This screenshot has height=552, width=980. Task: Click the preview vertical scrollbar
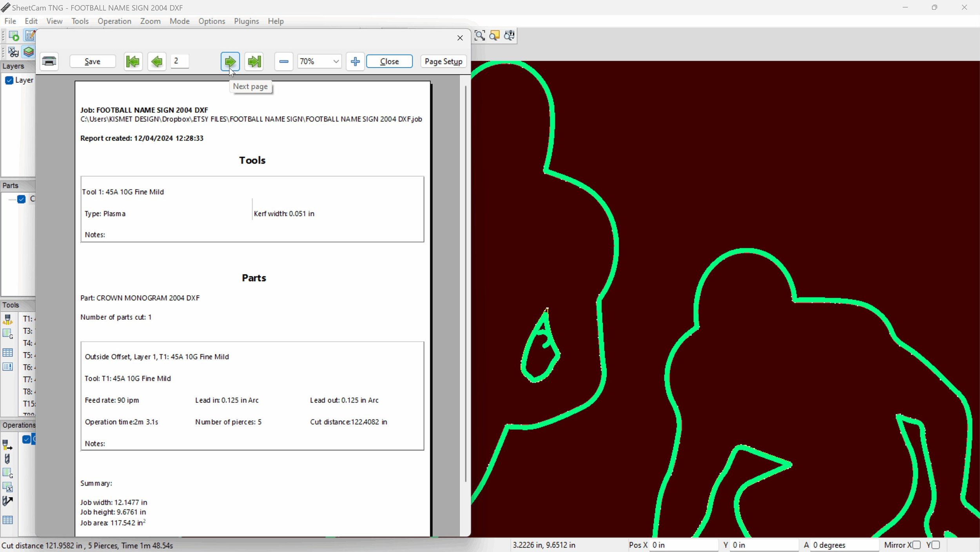(465, 283)
